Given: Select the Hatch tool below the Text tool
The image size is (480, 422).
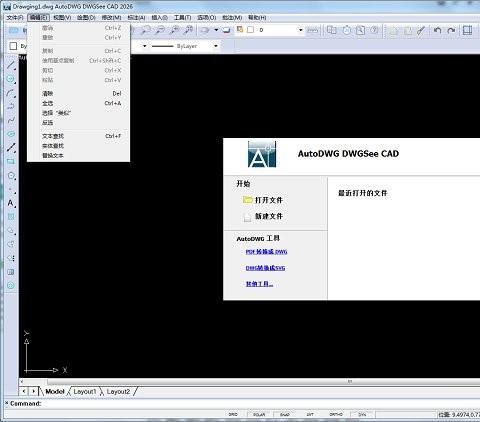Looking at the screenshot, I should [11, 217].
